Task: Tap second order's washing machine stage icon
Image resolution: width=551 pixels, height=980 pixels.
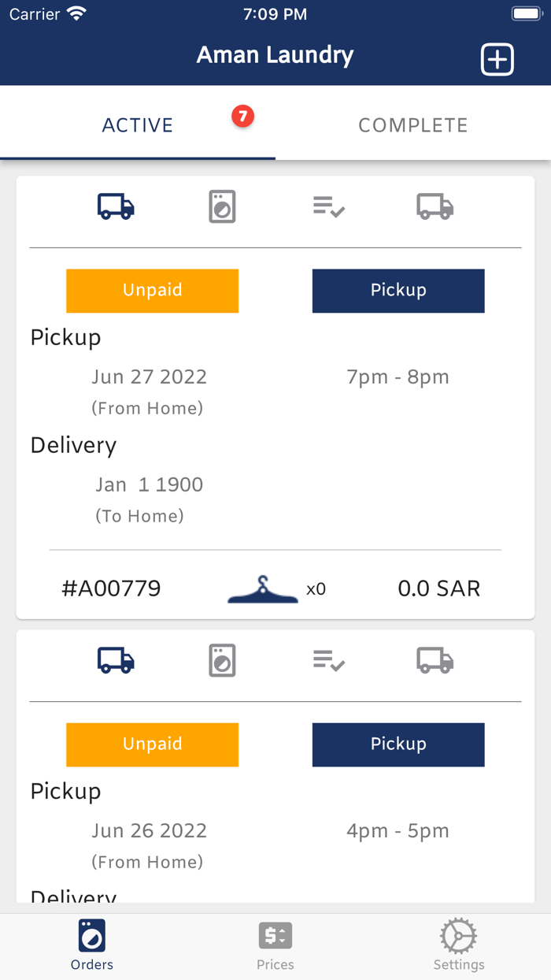Action: click(222, 660)
